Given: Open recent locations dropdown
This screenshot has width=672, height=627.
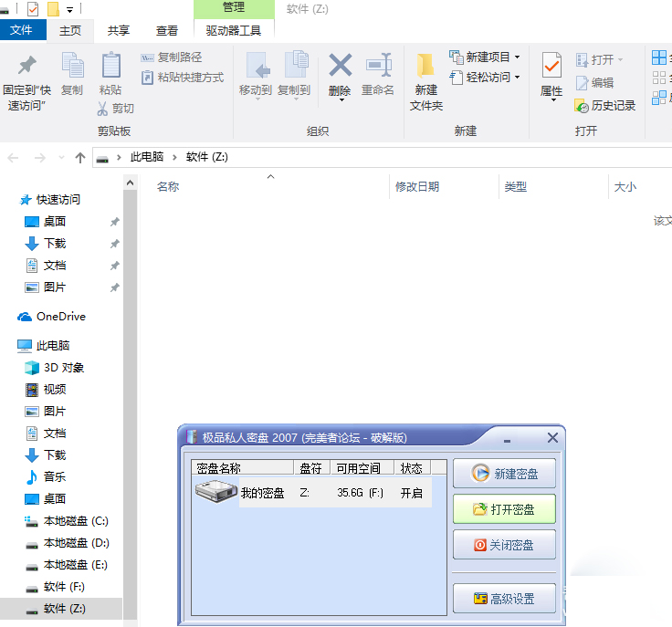Looking at the screenshot, I should [61, 158].
